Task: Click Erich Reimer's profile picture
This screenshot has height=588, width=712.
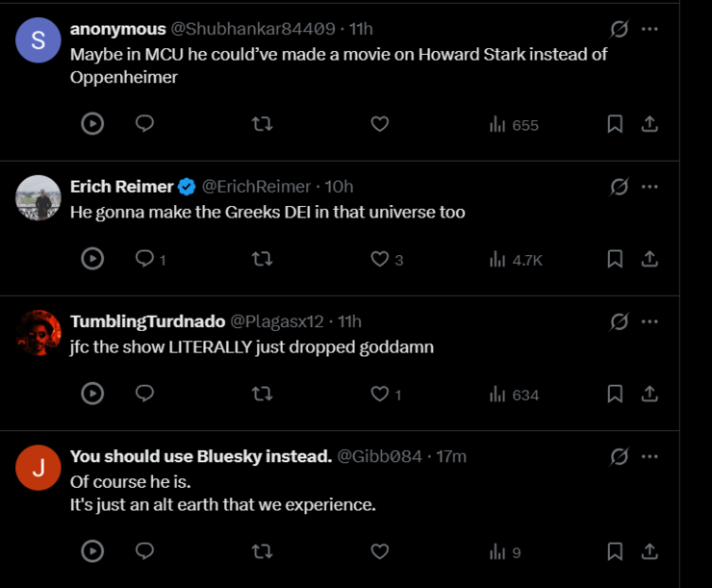Action: pyautogui.click(x=38, y=198)
